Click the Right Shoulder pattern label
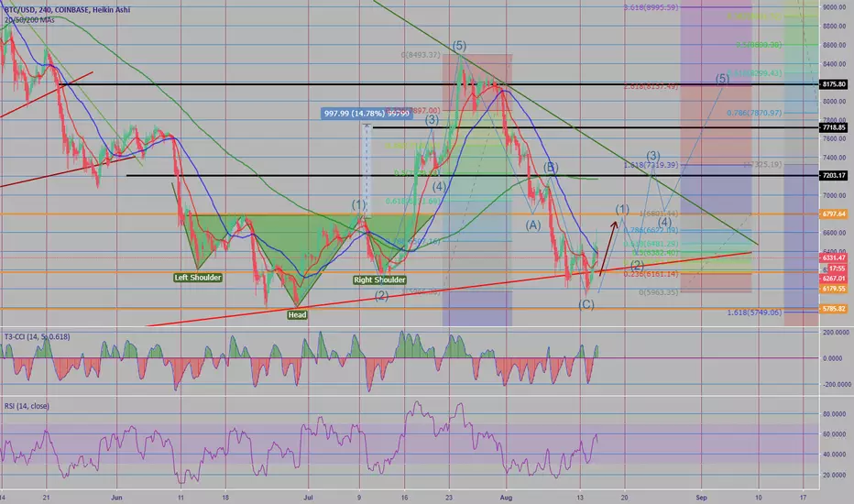Screen dimensions: 854x504 click(379, 280)
